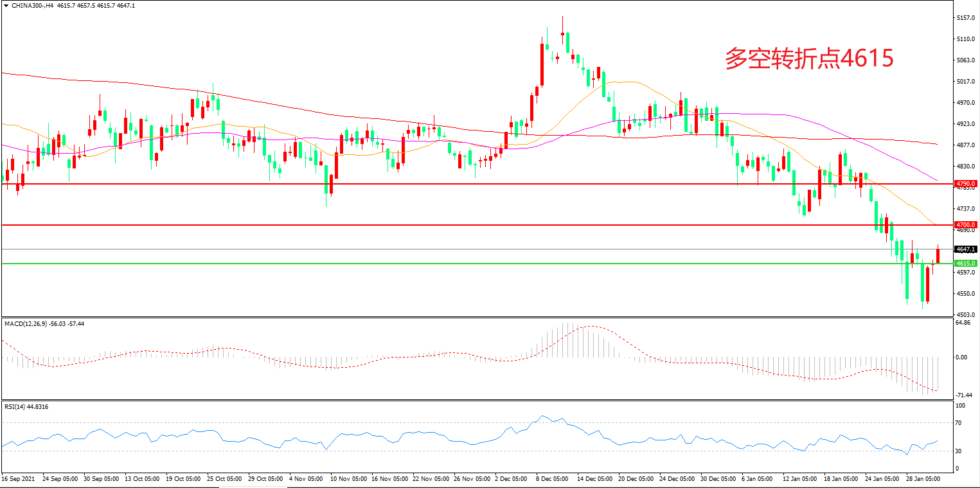980x488 pixels.
Task: Click the MACD 64.86 scale label
Action: pos(963,323)
